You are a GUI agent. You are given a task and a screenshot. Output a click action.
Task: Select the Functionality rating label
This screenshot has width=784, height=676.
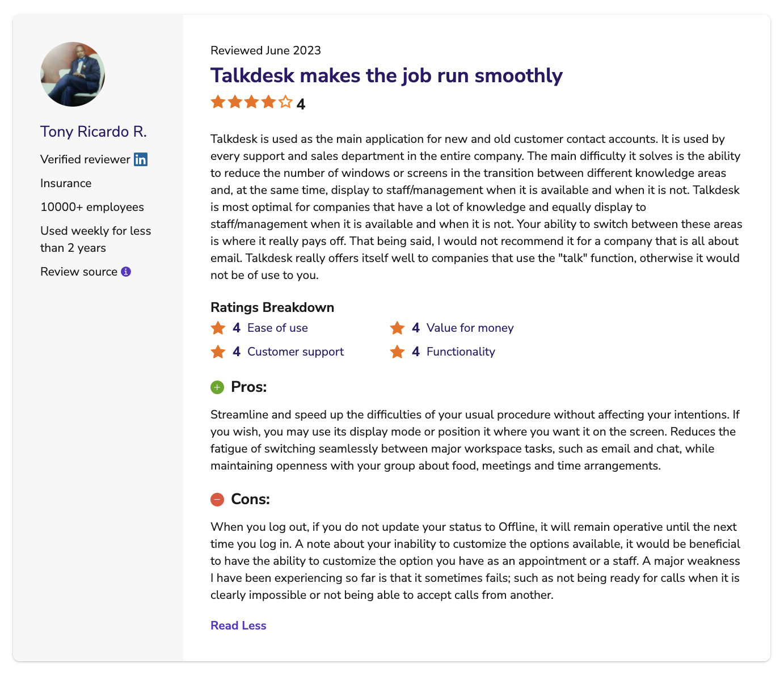461,352
